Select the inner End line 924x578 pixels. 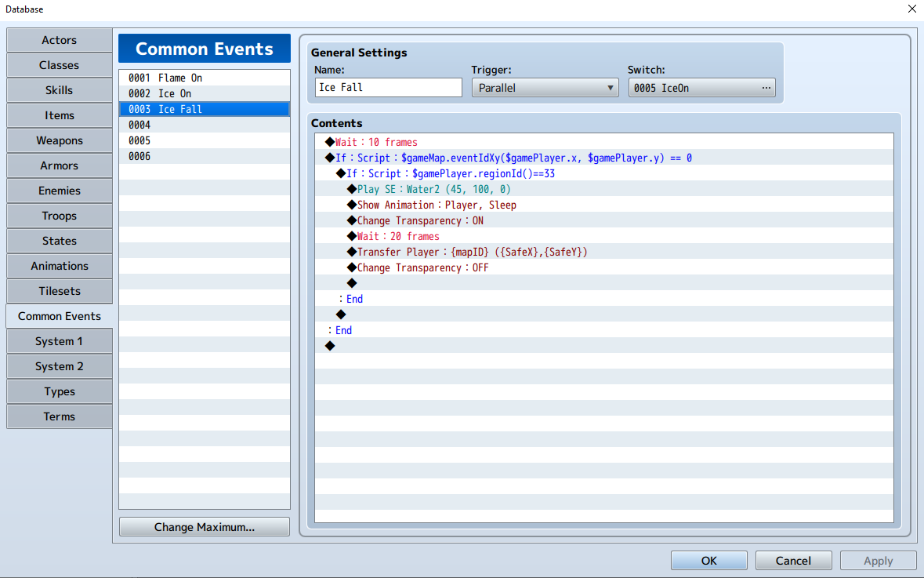point(604,299)
